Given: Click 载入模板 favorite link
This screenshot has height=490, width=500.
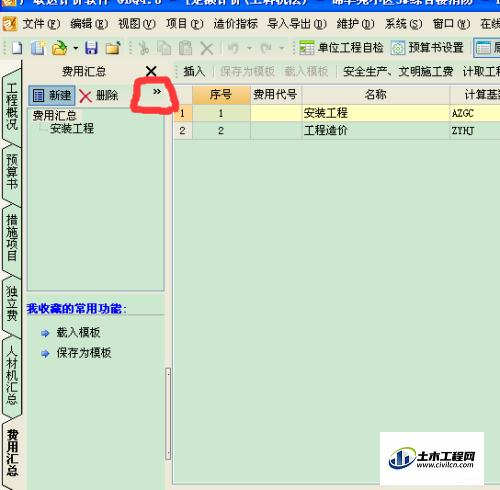Looking at the screenshot, I should 78,332.
